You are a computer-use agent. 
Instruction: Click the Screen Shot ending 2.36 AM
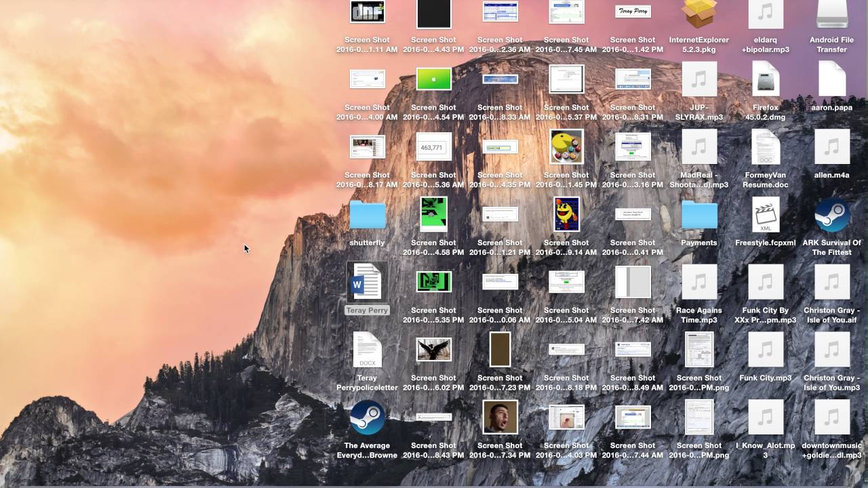click(500, 12)
